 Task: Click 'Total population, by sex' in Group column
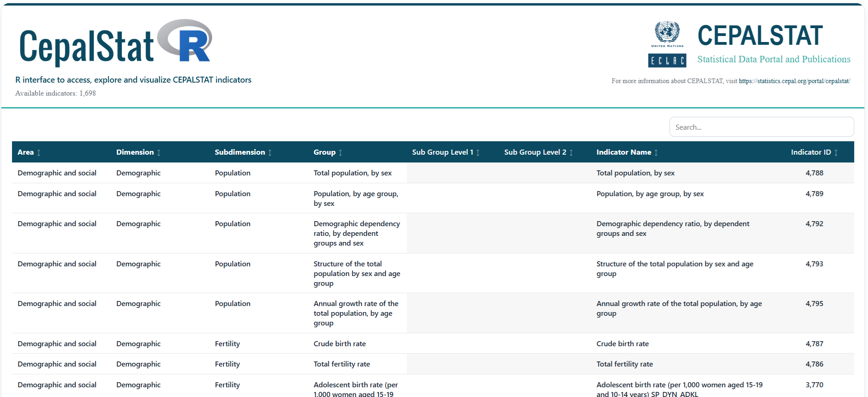(352, 173)
